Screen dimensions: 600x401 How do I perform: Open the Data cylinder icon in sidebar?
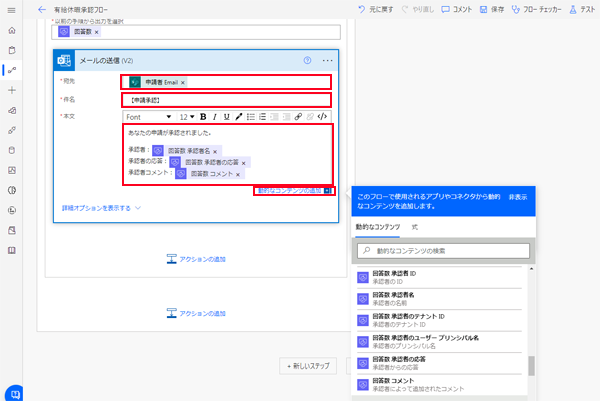[12, 150]
